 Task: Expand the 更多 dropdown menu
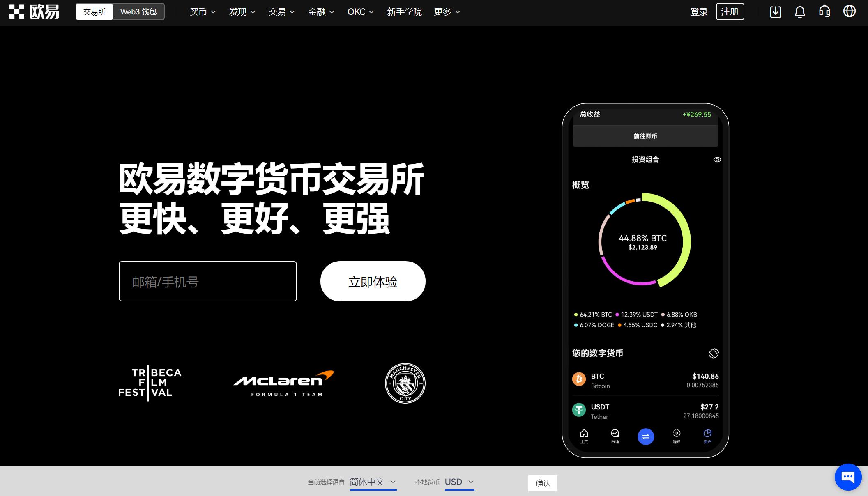pyautogui.click(x=448, y=12)
